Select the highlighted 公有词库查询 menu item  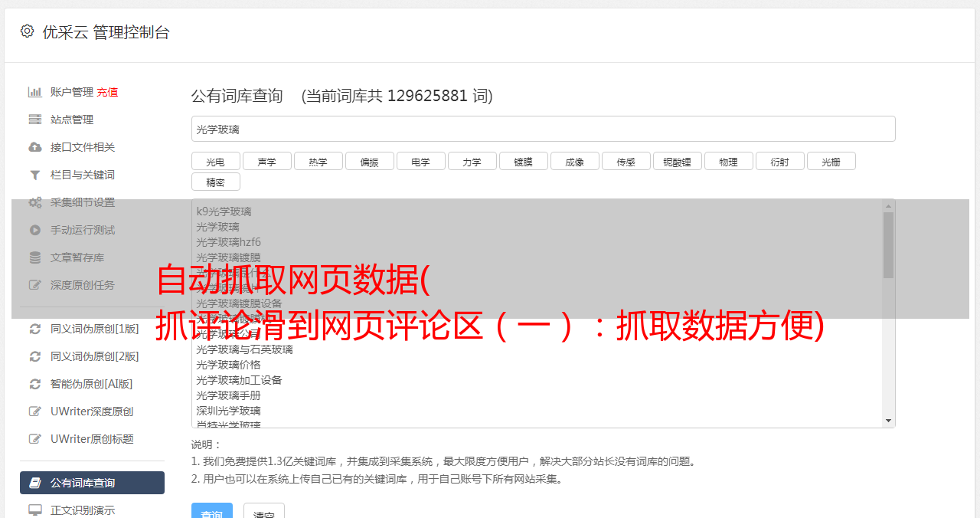tap(92, 483)
